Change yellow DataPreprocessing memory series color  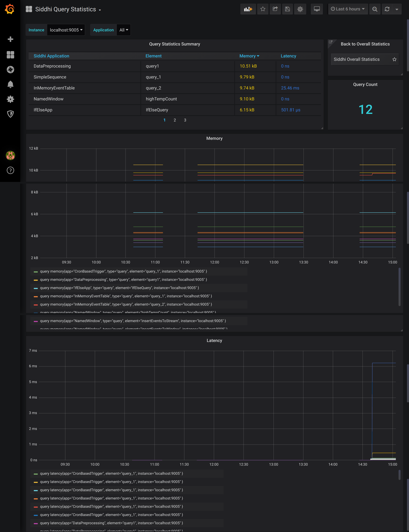click(36, 280)
